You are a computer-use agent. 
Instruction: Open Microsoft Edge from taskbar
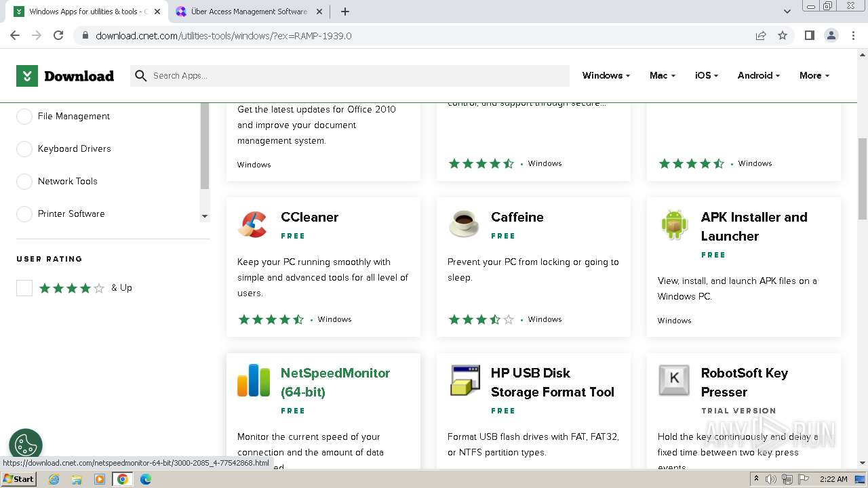click(145, 479)
